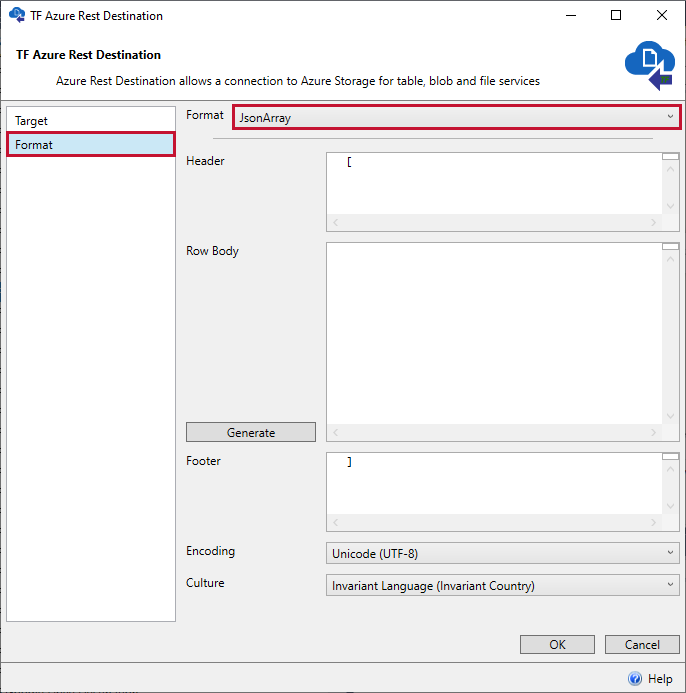Select the Target page in left list

point(91,121)
